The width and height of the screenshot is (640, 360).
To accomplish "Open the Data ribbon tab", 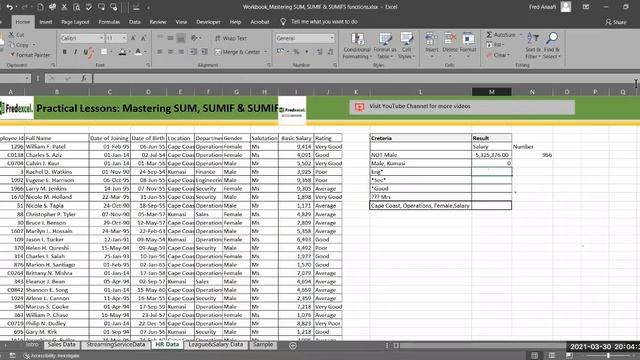I will tap(135, 22).
